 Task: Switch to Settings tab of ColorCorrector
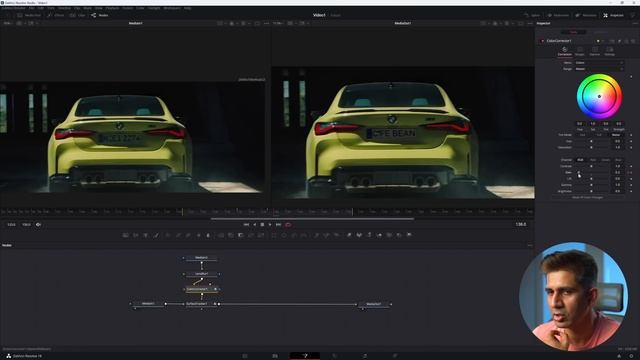pos(609,51)
